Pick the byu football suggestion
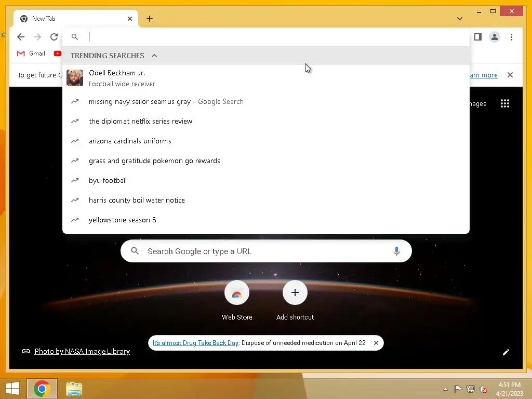This screenshot has height=399, width=532. [x=266, y=180]
